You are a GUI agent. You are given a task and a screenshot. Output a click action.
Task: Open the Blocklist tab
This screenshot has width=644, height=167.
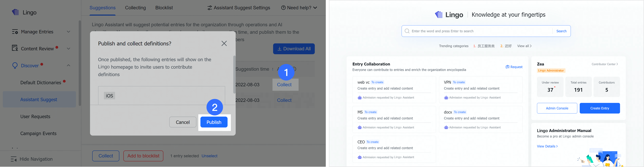[x=164, y=8]
